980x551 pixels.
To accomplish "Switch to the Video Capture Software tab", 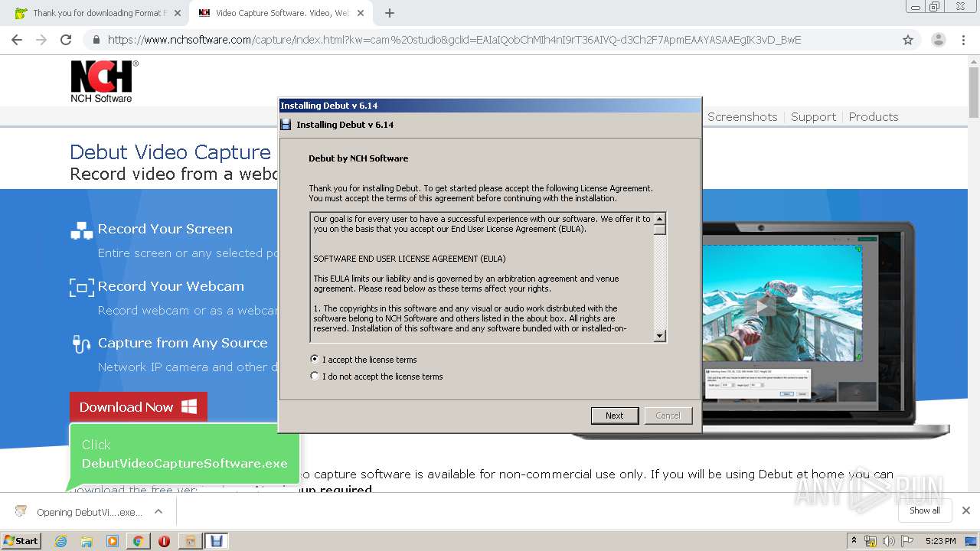I will pos(281,13).
